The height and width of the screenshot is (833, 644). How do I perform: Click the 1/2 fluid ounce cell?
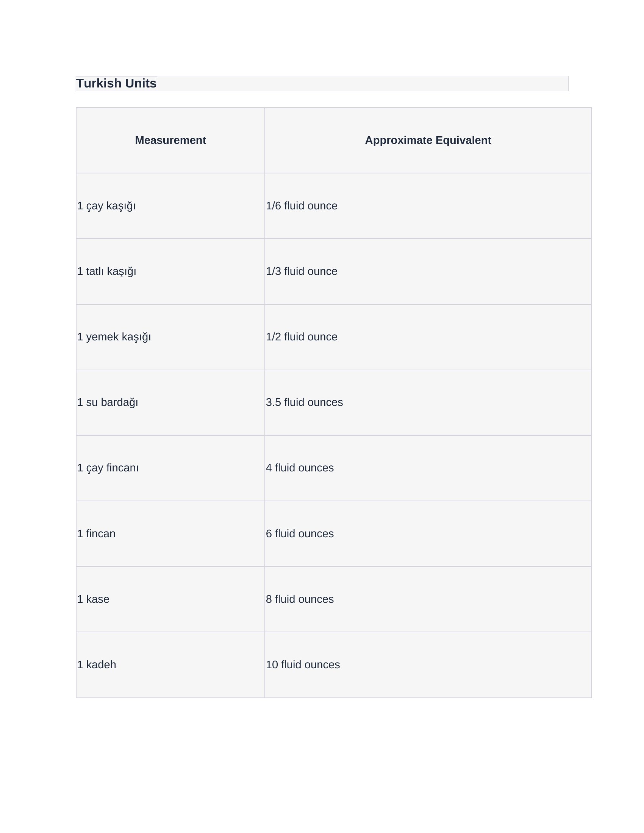tap(428, 337)
